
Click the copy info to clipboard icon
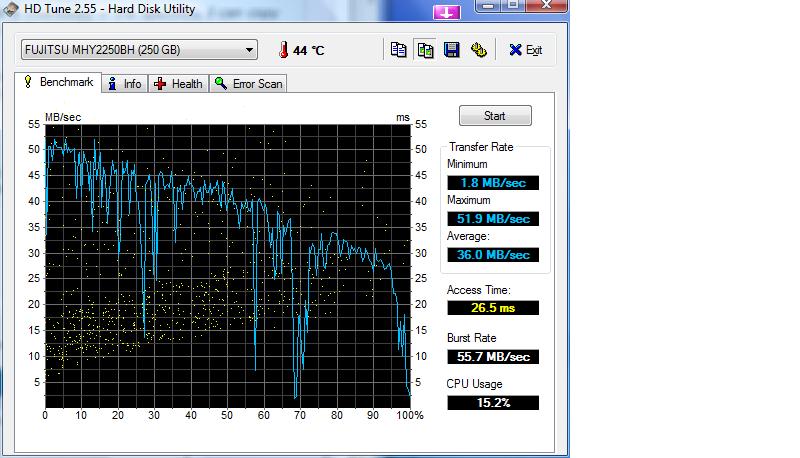coord(399,50)
